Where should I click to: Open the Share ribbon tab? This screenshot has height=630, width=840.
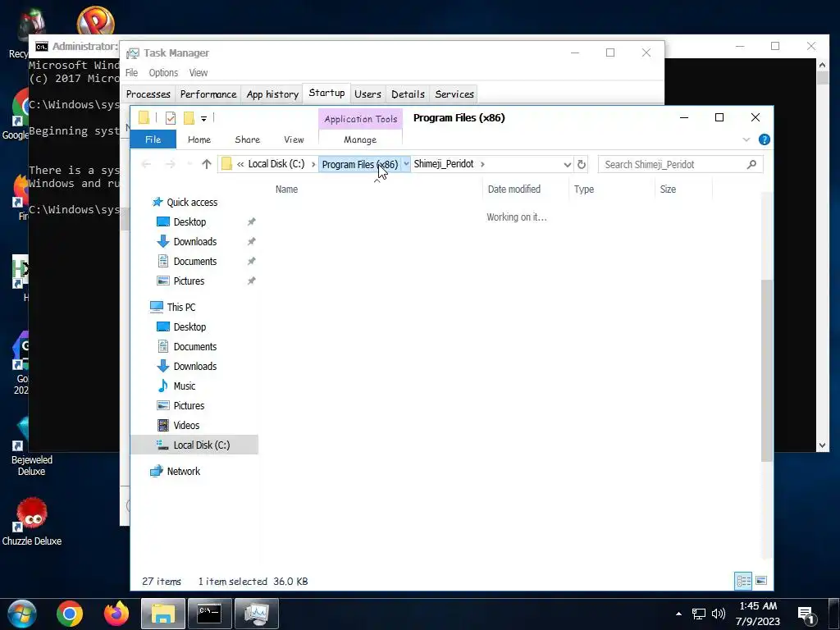(x=248, y=139)
